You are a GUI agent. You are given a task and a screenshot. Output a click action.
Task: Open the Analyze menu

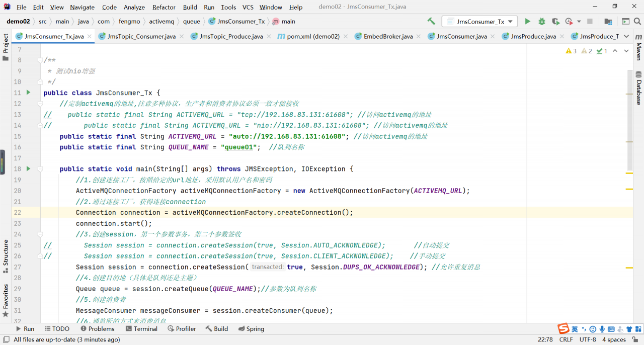point(134,7)
